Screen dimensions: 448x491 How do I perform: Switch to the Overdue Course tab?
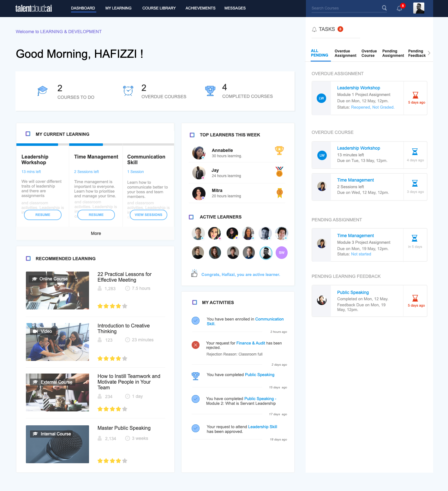click(369, 53)
